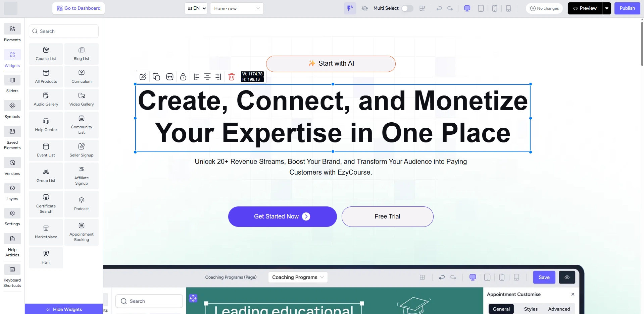Open the Layers panel in sidebar
This screenshot has width=644, height=314.
coord(12,192)
